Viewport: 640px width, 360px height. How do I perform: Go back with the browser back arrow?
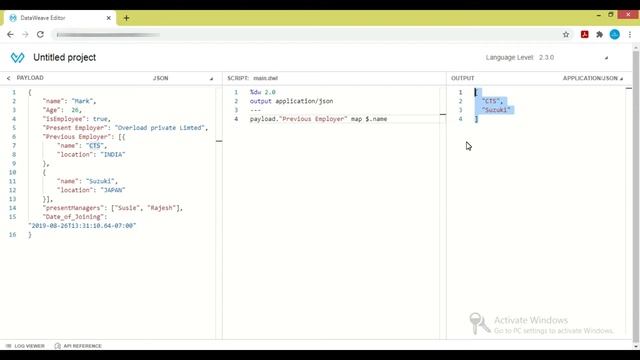click(10, 35)
